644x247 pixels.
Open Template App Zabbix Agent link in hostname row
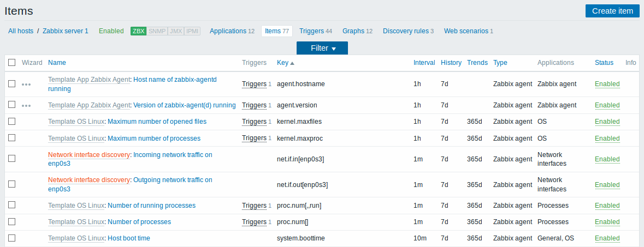point(89,80)
